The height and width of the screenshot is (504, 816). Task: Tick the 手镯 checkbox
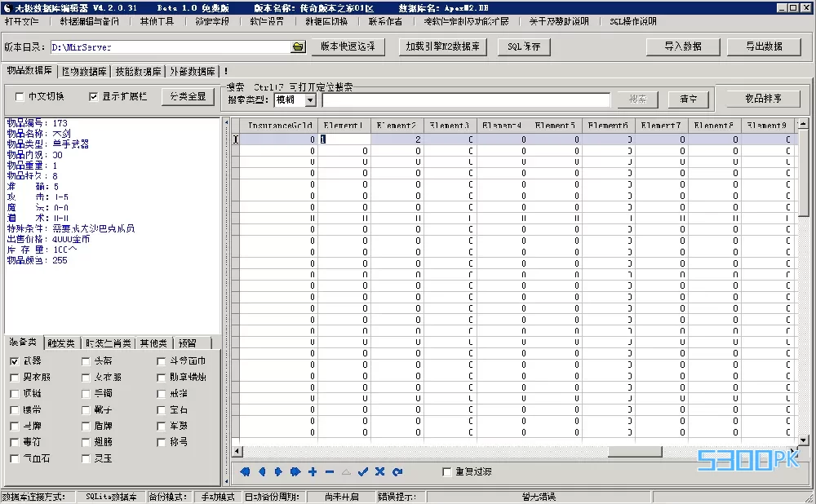86,394
